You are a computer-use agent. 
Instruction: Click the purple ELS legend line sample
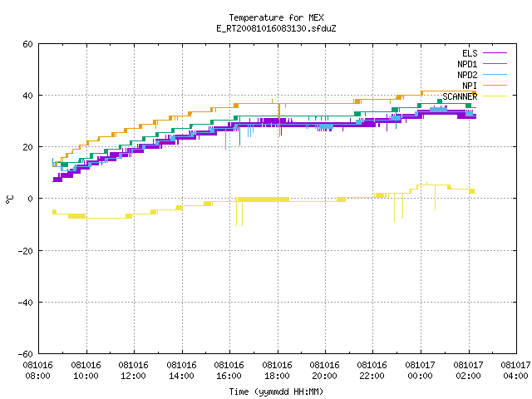click(x=495, y=53)
